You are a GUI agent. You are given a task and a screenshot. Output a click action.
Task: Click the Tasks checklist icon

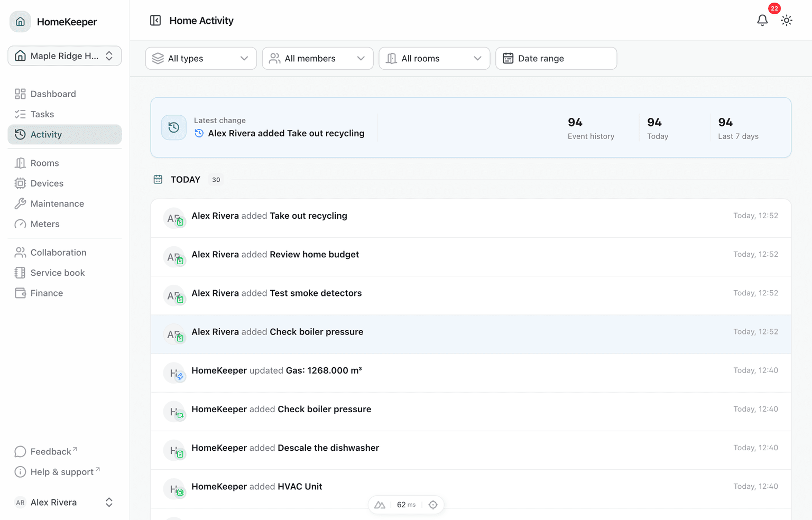coord(20,114)
